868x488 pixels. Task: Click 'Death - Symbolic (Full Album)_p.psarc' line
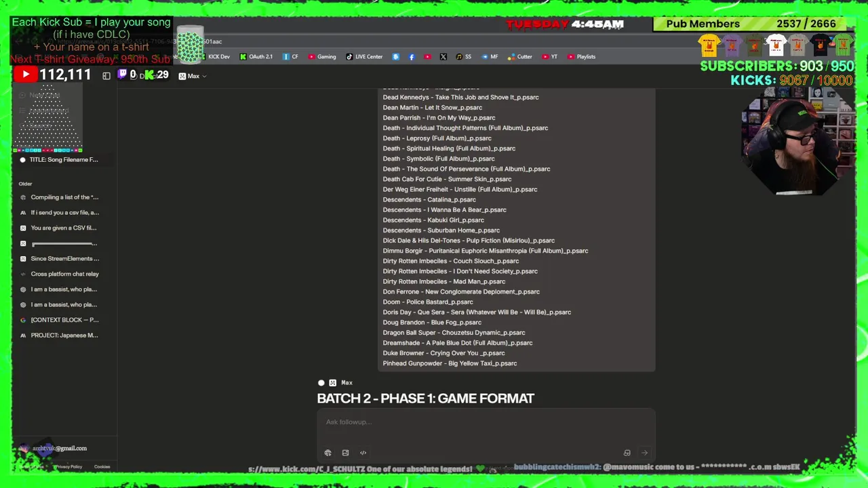[438, 159]
